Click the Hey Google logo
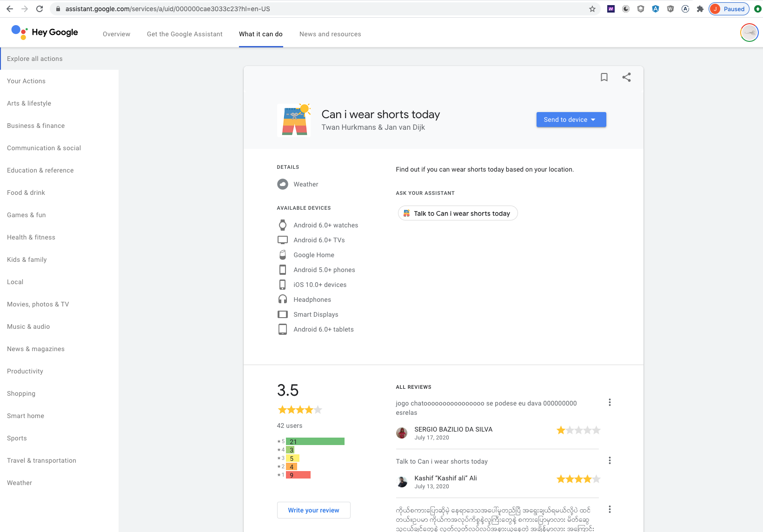This screenshot has width=763, height=532. (x=45, y=32)
